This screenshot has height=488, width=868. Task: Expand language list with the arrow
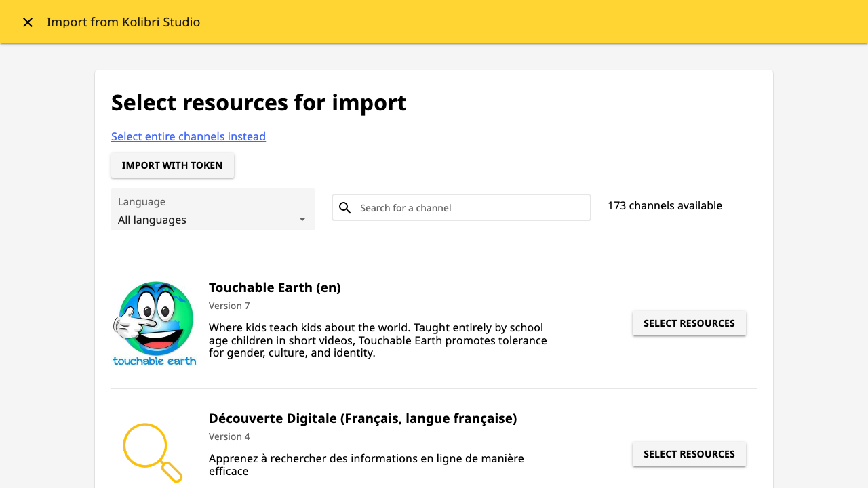click(x=302, y=220)
